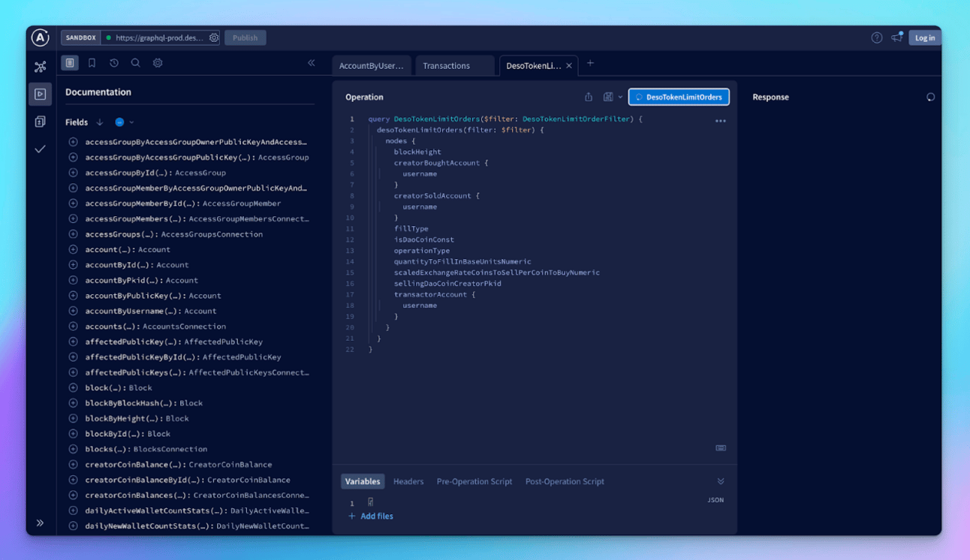Viewport: 970px width, 560px height.
Task: Save the operation with save icon
Action: [x=608, y=97]
